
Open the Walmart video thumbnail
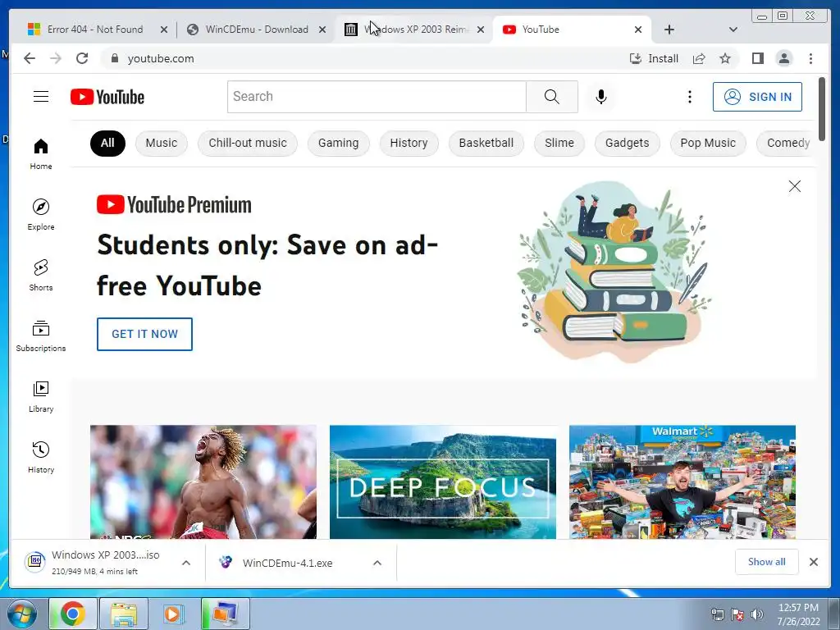(682, 482)
